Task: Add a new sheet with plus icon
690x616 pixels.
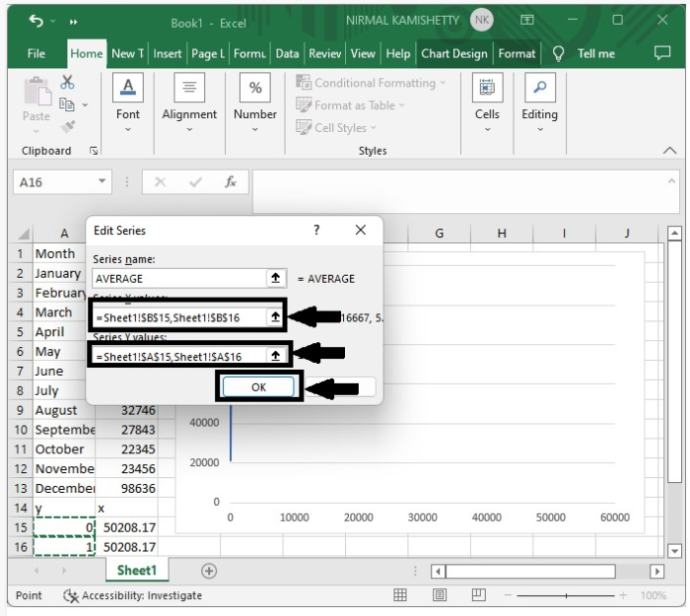Action: coord(209,571)
